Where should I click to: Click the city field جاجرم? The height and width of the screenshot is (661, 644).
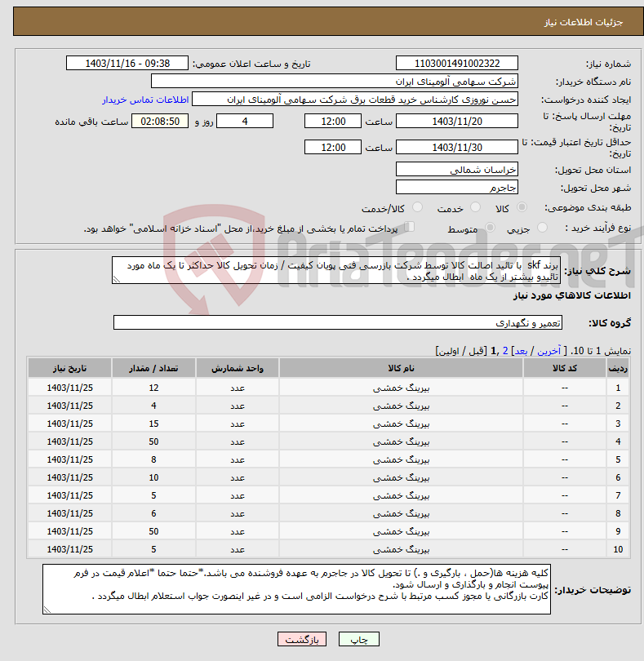pyautogui.click(x=457, y=187)
